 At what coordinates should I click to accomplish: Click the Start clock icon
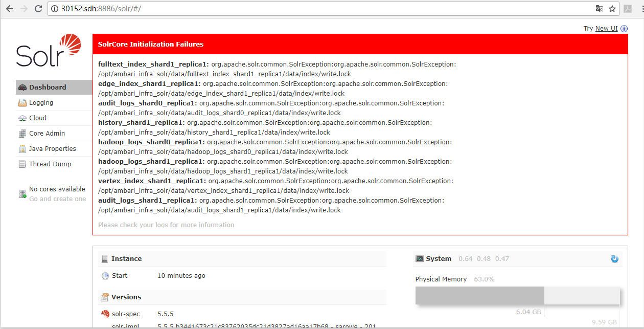[105, 276]
